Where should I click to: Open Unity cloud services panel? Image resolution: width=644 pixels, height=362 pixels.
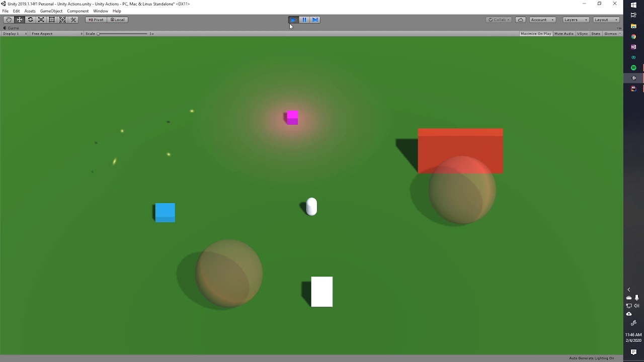coord(521,20)
